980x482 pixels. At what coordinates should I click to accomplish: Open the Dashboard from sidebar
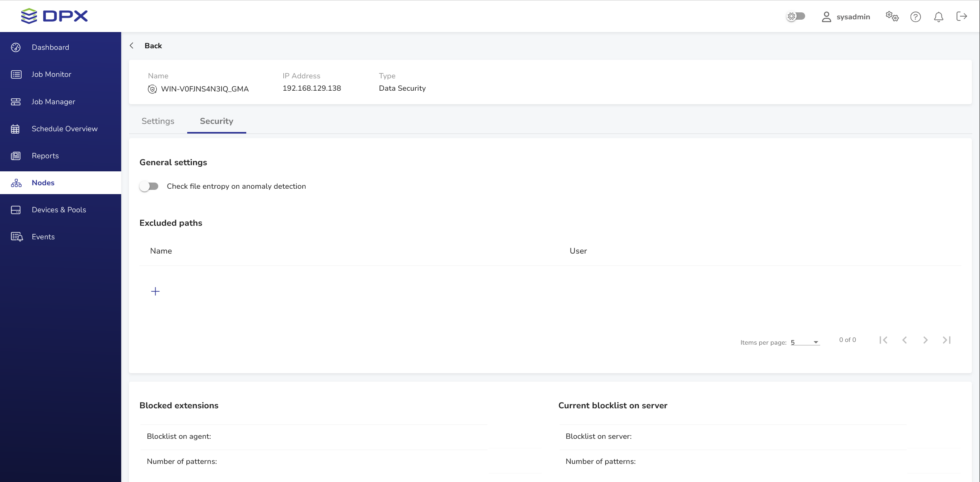pyautogui.click(x=50, y=47)
